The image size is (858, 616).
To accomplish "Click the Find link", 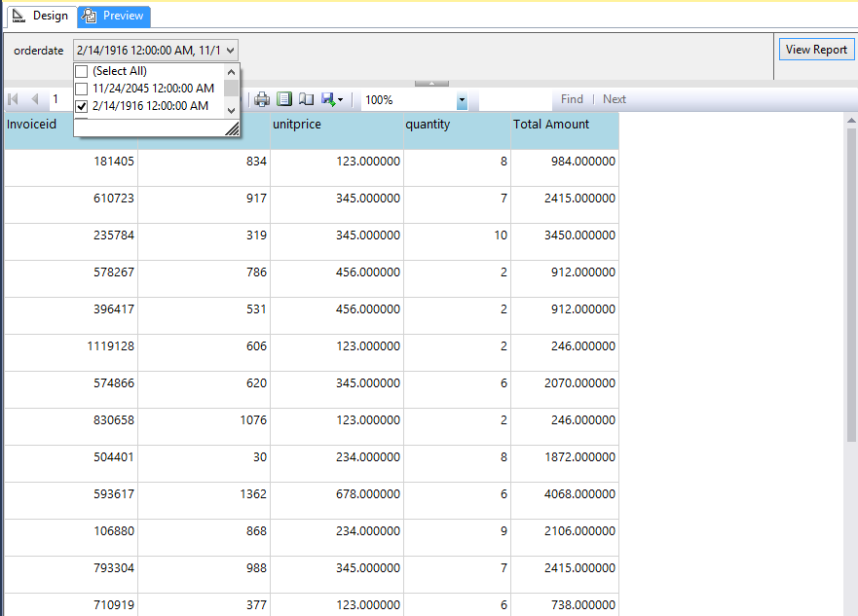I will point(572,98).
